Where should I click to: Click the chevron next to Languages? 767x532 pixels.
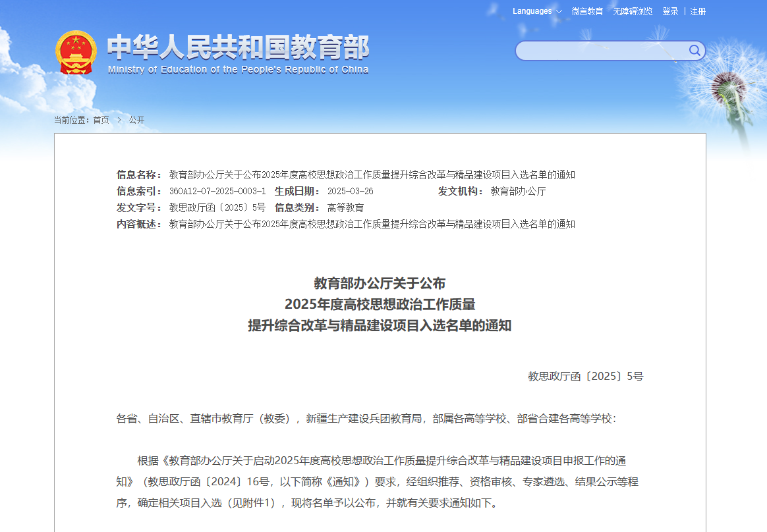pos(559,12)
